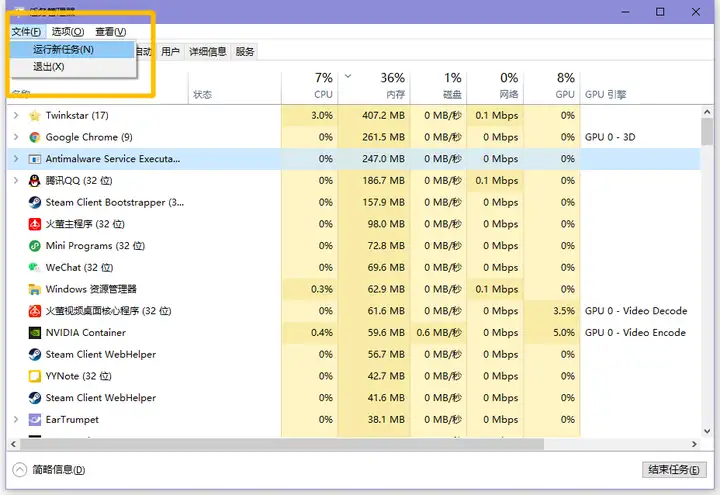The image size is (720, 495).
Task: Open the 文件(F) menu
Action: point(26,32)
